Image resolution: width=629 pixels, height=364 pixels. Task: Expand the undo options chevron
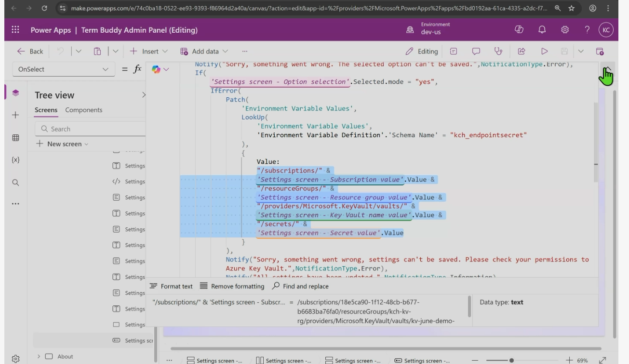coord(79,52)
